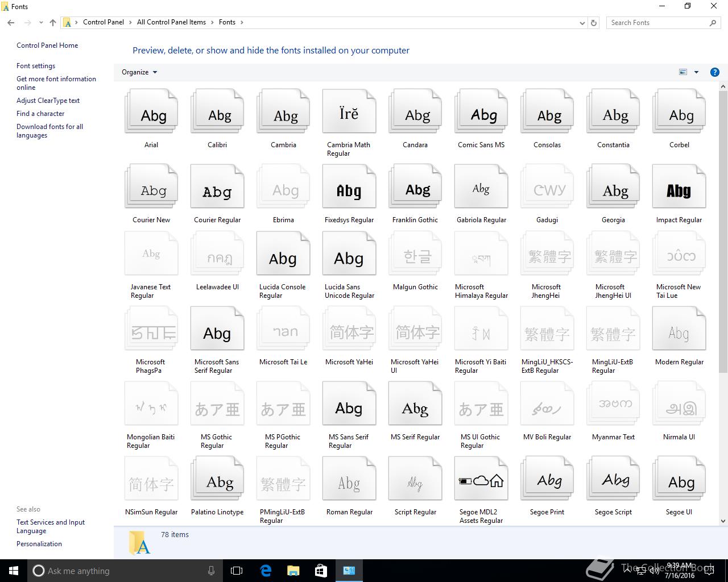Launch Microsoft Edge from the taskbar
This screenshot has height=582, width=728.
coord(265,571)
